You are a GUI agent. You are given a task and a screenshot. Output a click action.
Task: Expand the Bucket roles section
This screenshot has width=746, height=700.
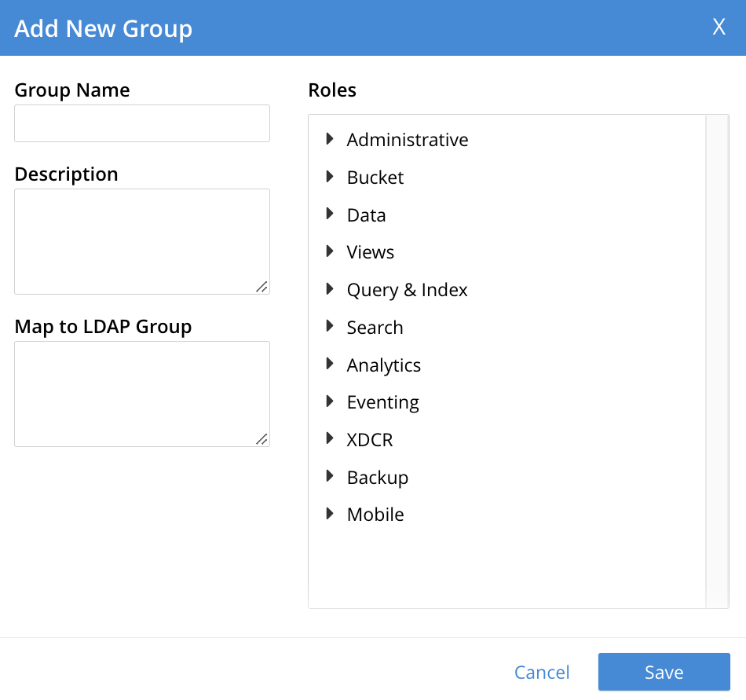[329, 177]
